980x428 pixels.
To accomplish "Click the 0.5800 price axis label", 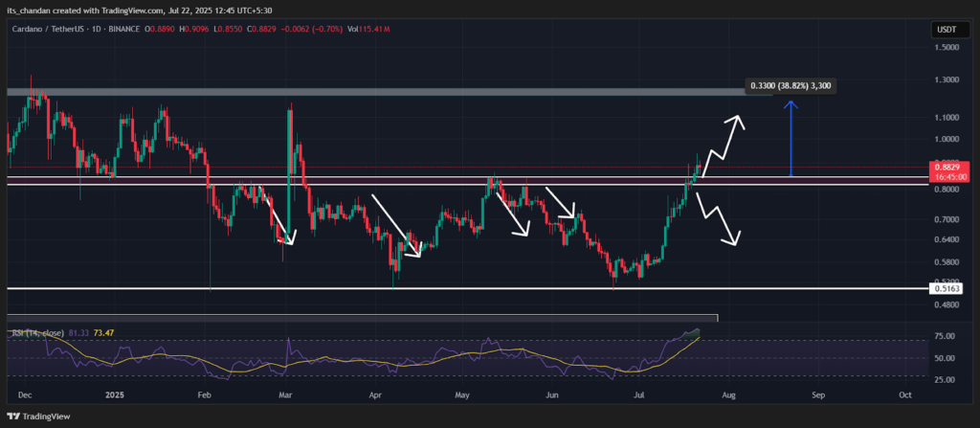I will 945,262.
